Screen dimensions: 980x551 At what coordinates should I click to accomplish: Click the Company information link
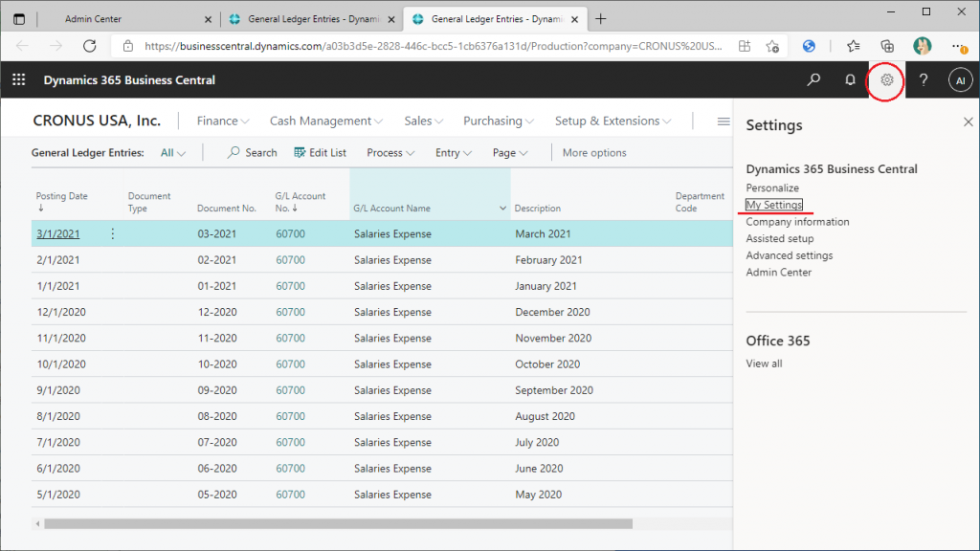pyautogui.click(x=797, y=222)
